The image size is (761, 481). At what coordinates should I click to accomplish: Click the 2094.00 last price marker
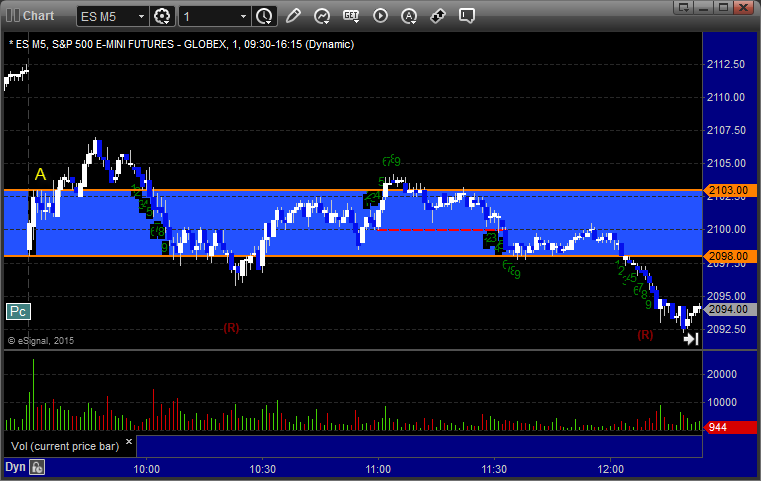[x=730, y=309]
